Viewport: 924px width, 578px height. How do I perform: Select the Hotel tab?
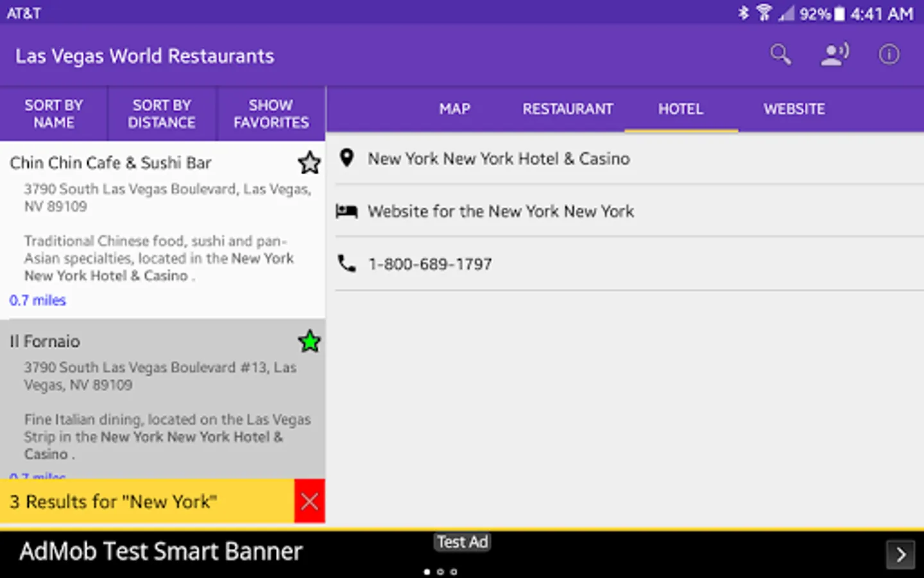681,109
